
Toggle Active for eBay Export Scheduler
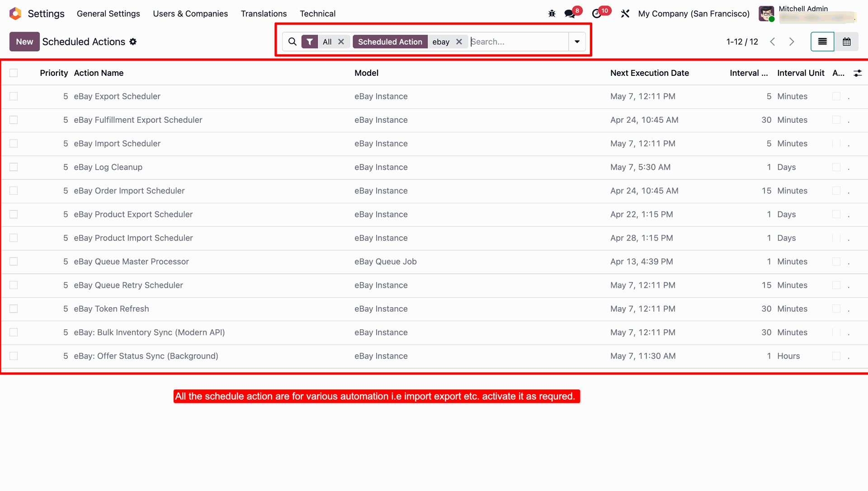click(x=836, y=97)
